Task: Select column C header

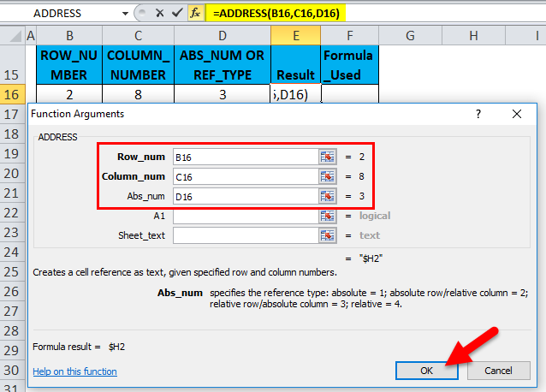Action: [x=139, y=35]
